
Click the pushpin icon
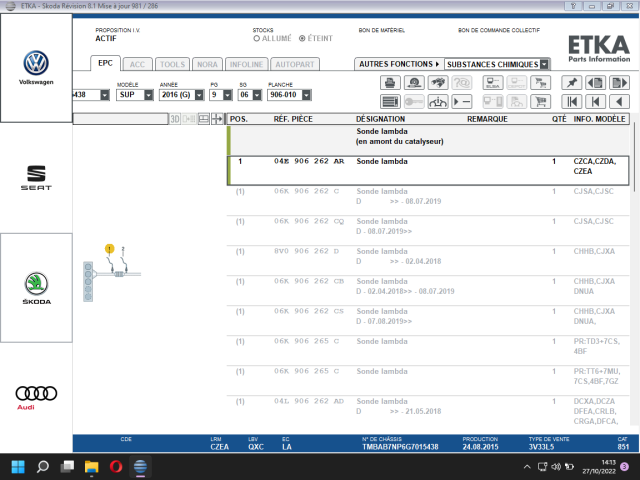(x=571, y=83)
